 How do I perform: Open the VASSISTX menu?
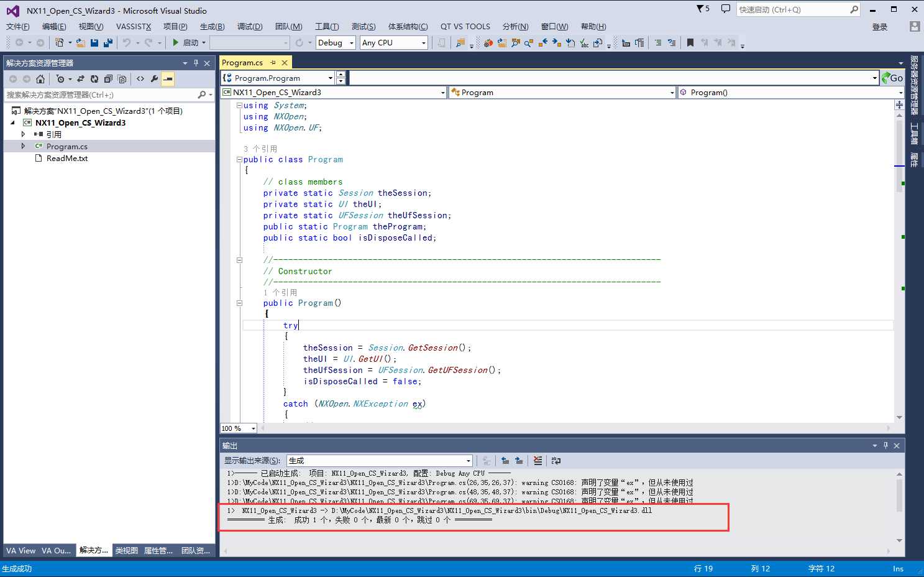pyautogui.click(x=134, y=26)
